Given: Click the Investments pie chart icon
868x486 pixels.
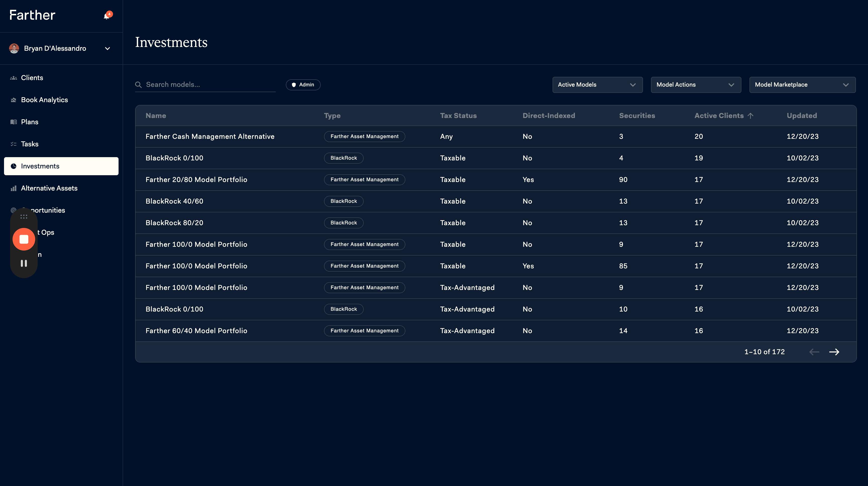Looking at the screenshot, I should pos(14,166).
